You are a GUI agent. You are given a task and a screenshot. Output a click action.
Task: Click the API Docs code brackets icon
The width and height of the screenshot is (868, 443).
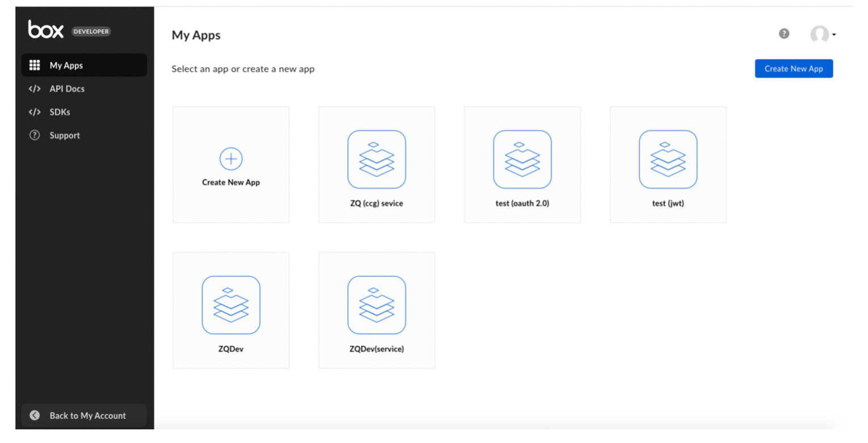(35, 89)
